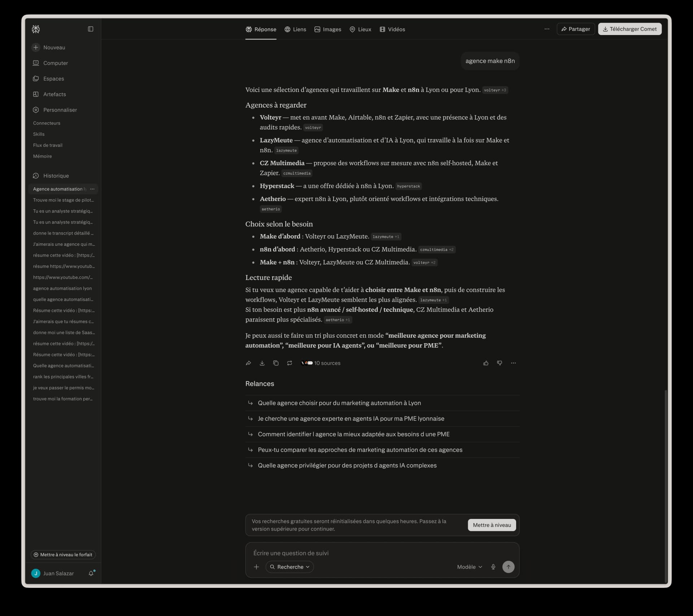The image size is (693, 616).
Task: Start a new thread with Nouveau
Action: coord(49,47)
